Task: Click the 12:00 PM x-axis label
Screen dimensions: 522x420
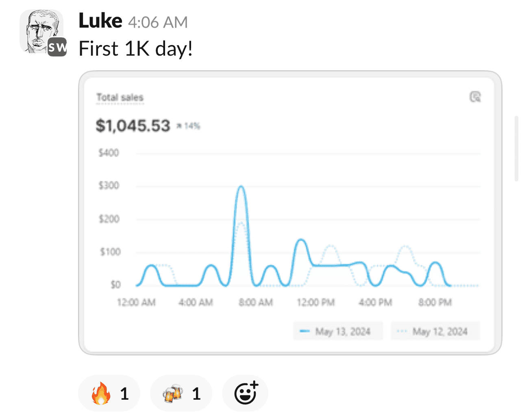Action: (315, 303)
